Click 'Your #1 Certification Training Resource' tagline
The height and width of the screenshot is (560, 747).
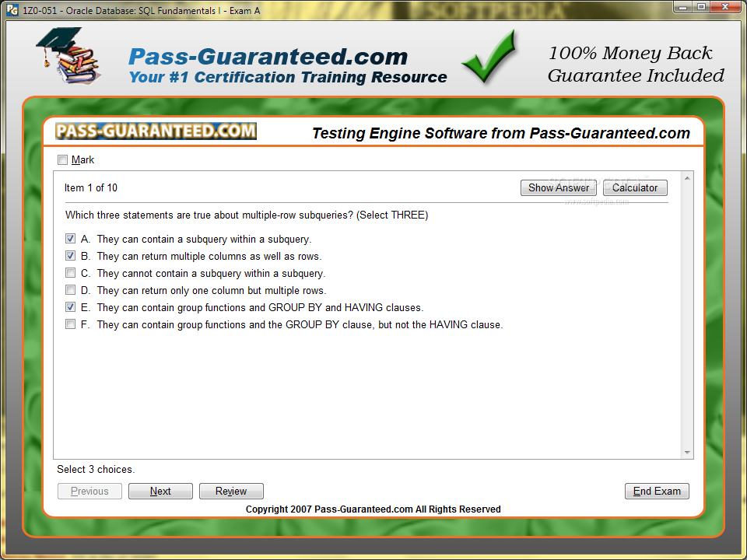(288, 77)
